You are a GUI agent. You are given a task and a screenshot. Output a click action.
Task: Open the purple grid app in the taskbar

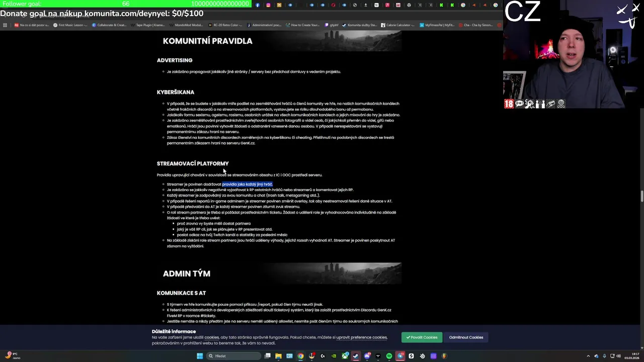point(433,356)
